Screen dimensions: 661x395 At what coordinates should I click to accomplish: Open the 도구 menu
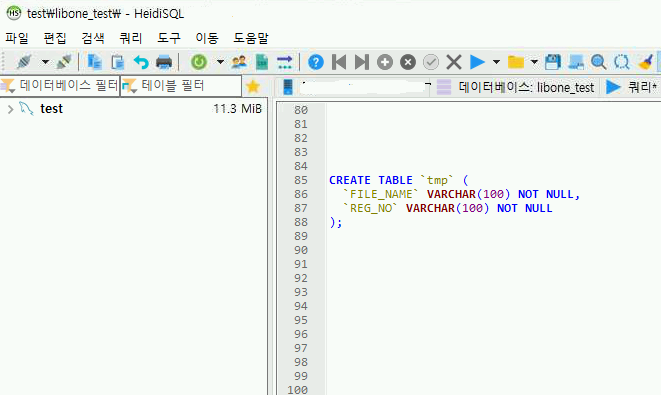(x=169, y=38)
